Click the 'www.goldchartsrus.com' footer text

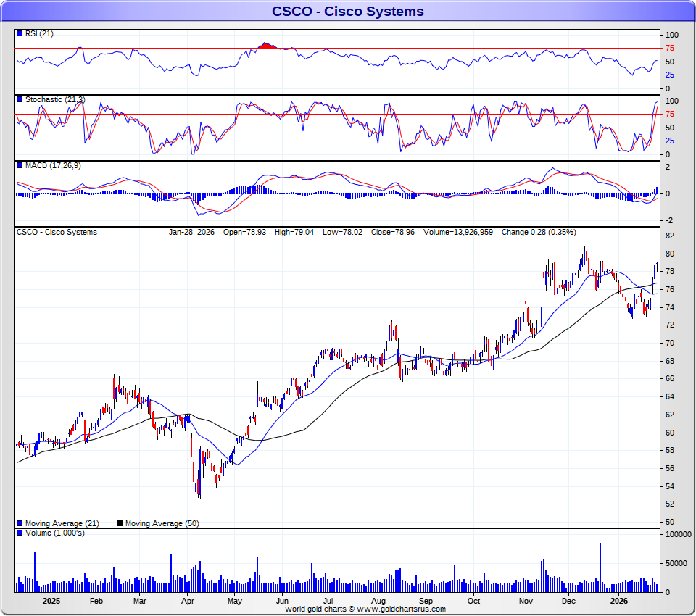[401, 609]
